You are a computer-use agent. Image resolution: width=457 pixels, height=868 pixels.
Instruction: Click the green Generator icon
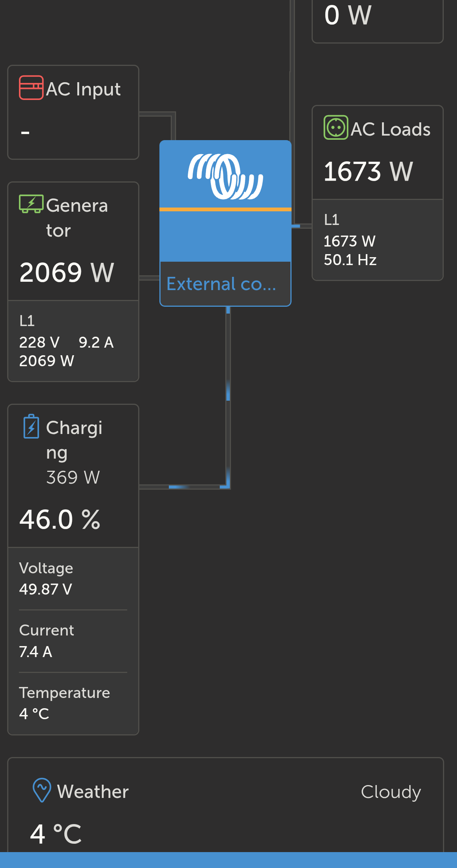31,204
